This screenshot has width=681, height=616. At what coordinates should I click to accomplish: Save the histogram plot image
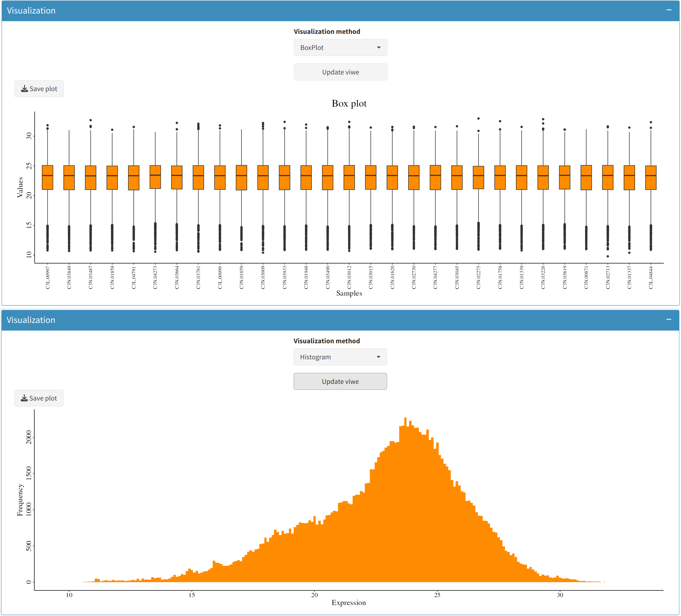click(39, 398)
